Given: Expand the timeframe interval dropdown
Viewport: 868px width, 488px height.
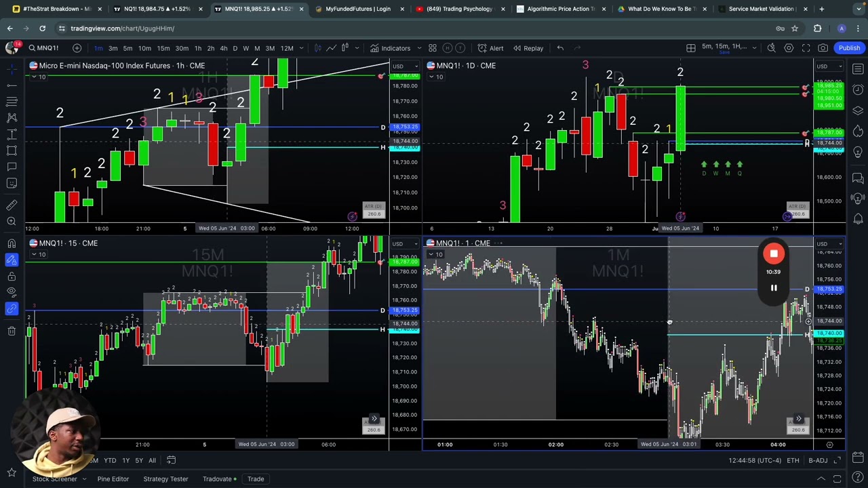Looking at the screenshot, I should tap(300, 48).
